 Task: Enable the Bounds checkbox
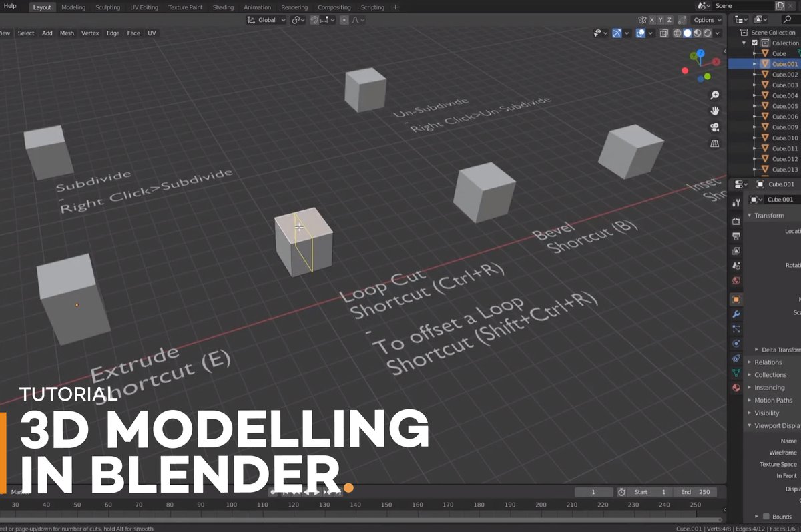tap(766, 517)
